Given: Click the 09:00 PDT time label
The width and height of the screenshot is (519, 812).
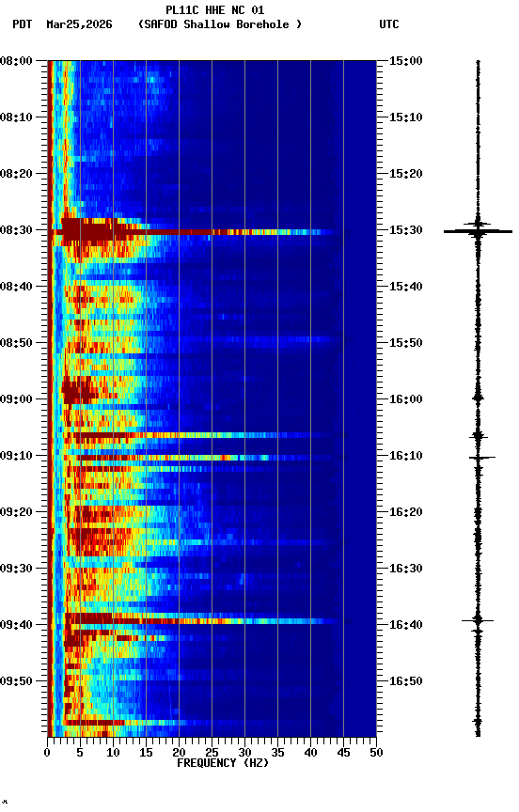Looking at the screenshot, I should [x=16, y=399].
